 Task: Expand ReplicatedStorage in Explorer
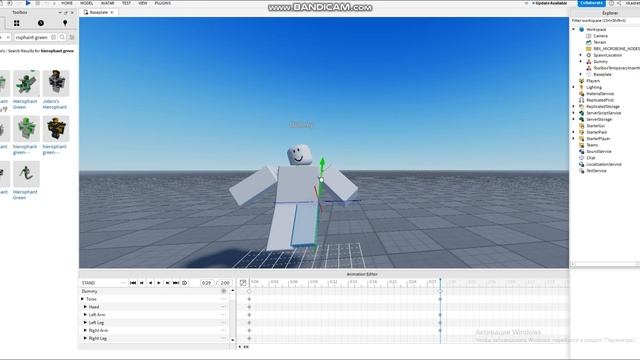(x=573, y=107)
